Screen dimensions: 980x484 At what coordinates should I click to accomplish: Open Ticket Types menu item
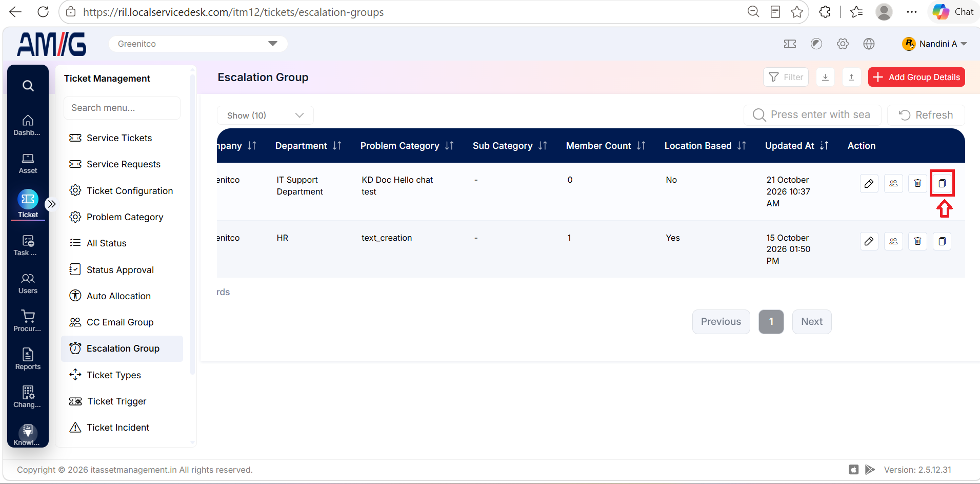coord(122,375)
